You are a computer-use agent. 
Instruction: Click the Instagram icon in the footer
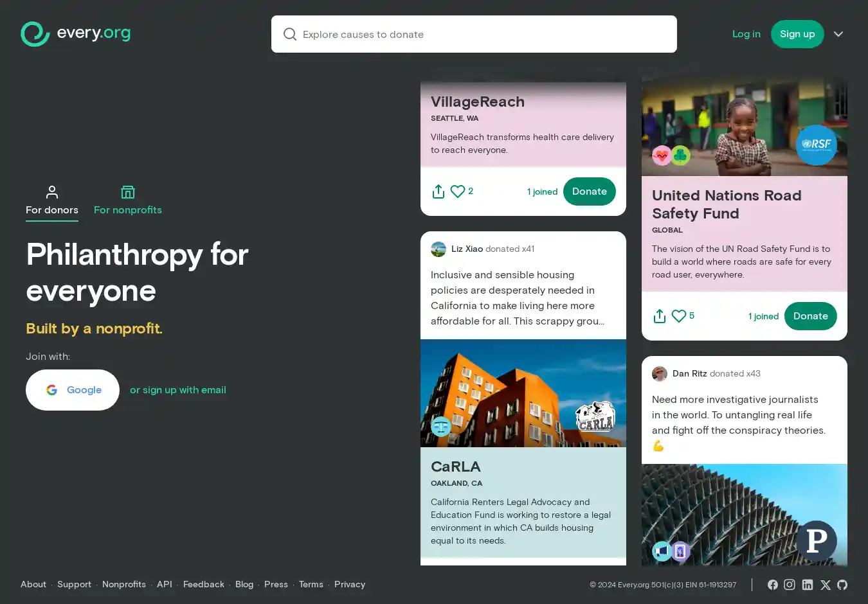coord(790,585)
